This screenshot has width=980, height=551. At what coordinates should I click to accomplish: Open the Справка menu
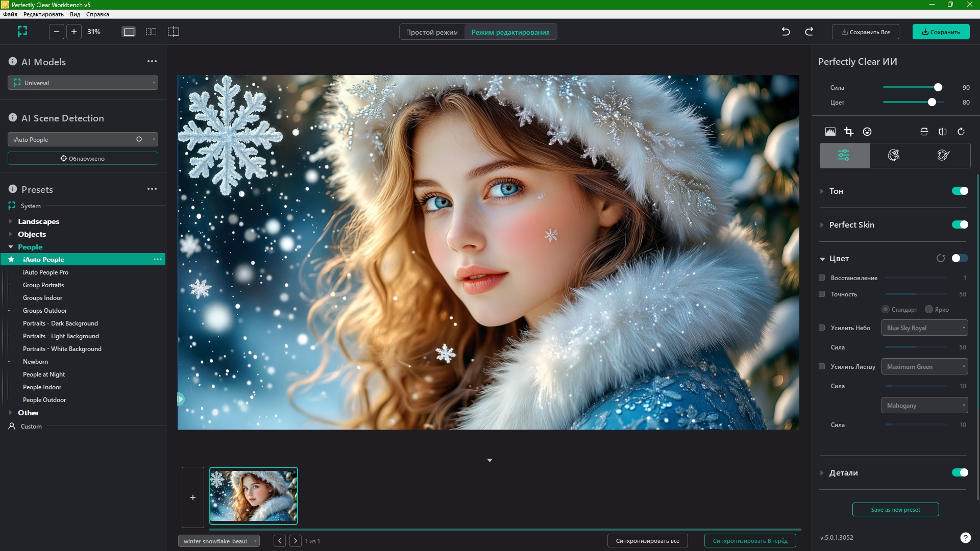[x=97, y=14]
